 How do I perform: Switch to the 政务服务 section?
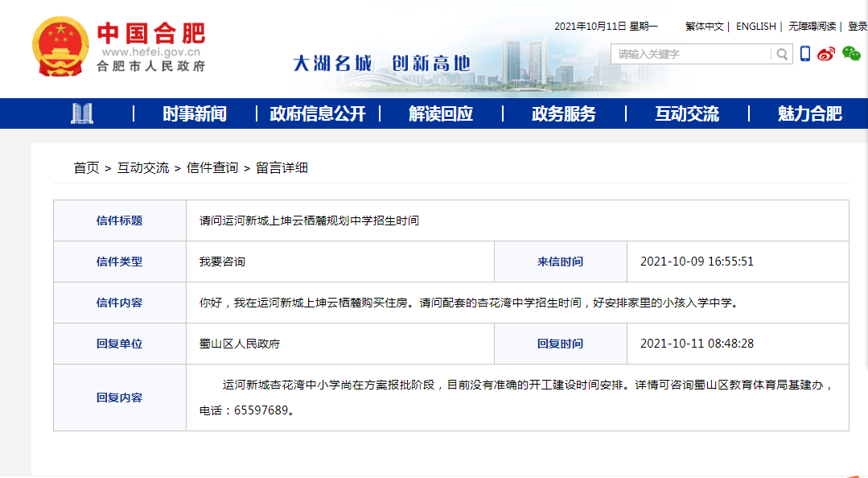click(x=563, y=113)
